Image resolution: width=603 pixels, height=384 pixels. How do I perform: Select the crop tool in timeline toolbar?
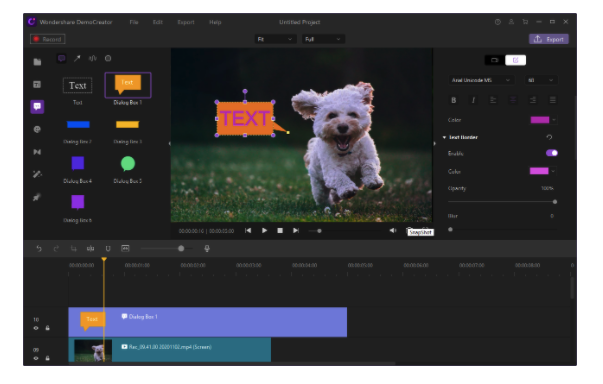pos(73,249)
